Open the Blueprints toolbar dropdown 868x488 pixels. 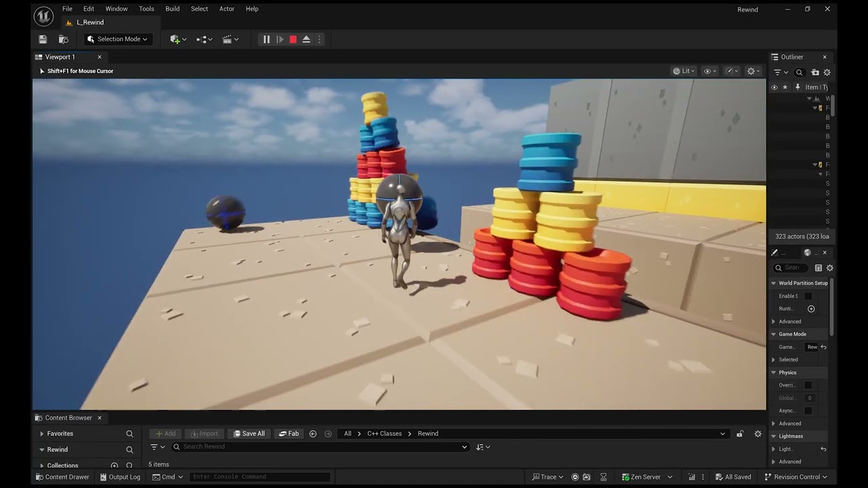(204, 39)
